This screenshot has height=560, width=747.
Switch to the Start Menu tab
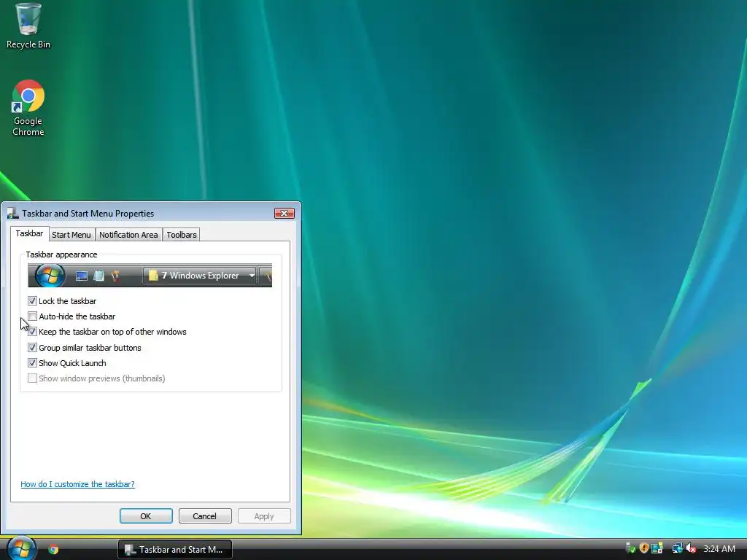(x=71, y=235)
